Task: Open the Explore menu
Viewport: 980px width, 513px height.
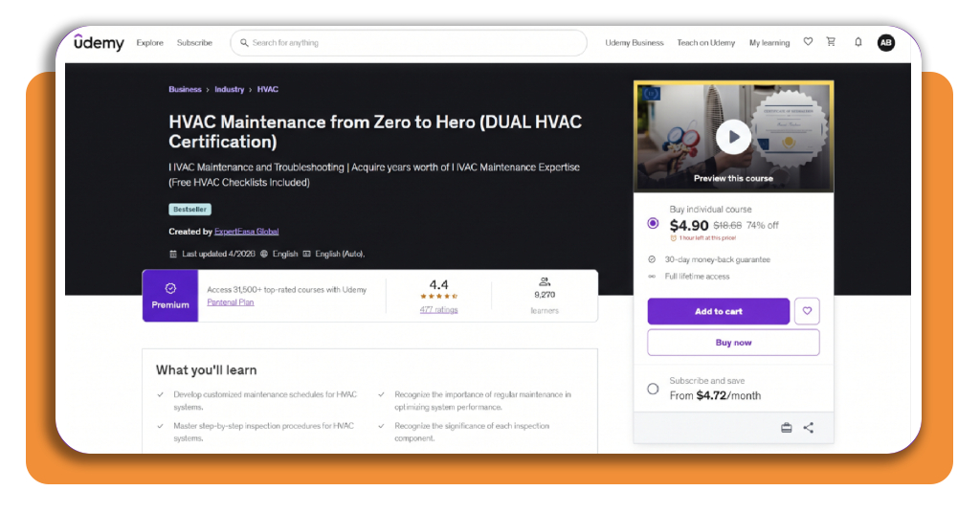Action: [150, 42]
